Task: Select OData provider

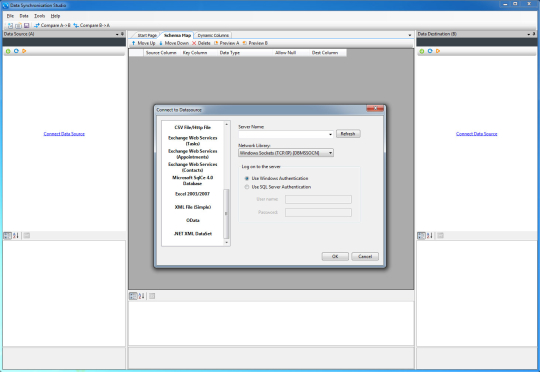Action: 193,220
